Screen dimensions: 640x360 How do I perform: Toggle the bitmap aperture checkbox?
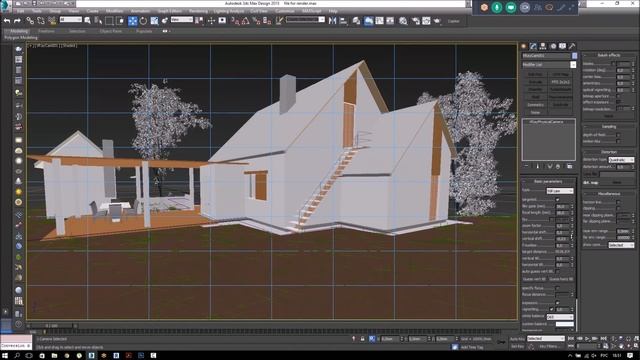pyautogui.click(x=618, y=96)
